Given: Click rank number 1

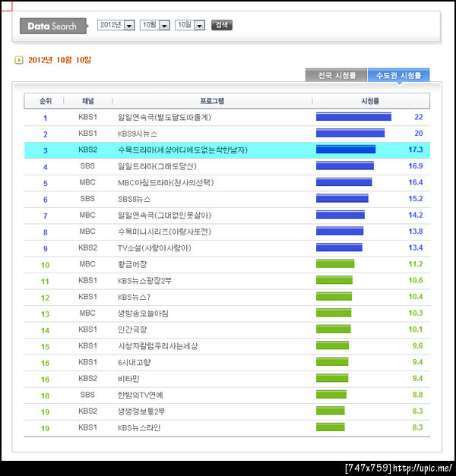Looking at the screenshot, I should pyautogui.click(x=46, y=118).
